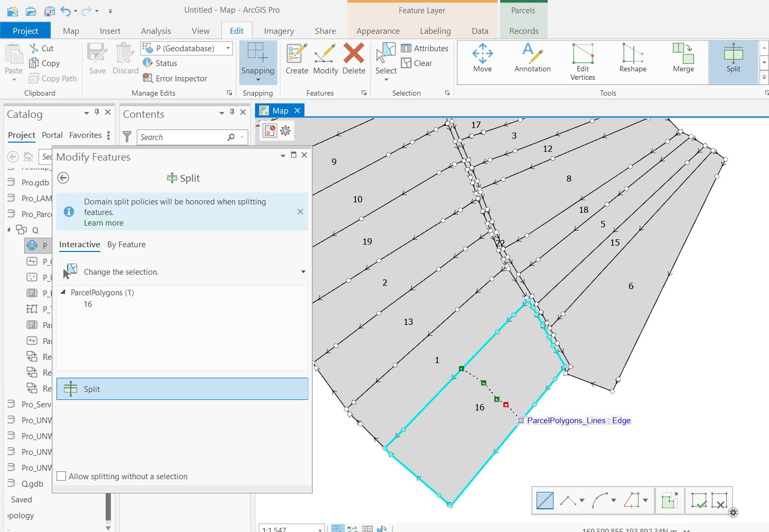The height and width of the screenshot is (532, 769).
Task: Switch to the Portal tab in Catalog
Action: tap(52, 135)
